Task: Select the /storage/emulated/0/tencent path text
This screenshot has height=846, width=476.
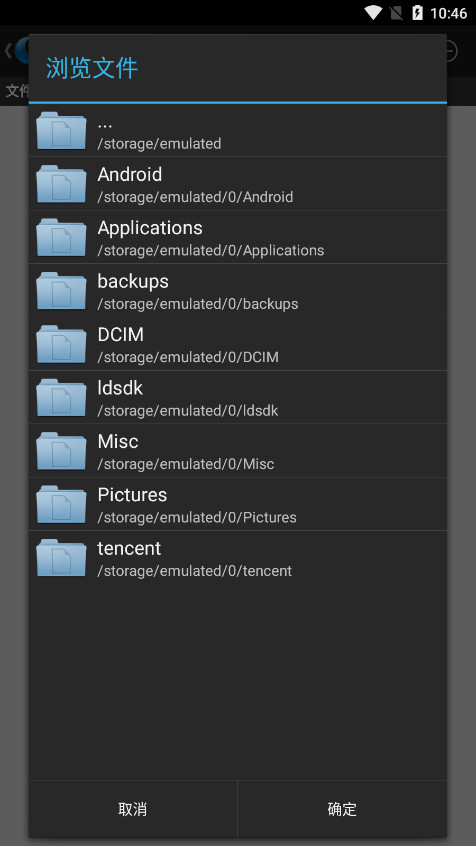Action: [194, 571]
